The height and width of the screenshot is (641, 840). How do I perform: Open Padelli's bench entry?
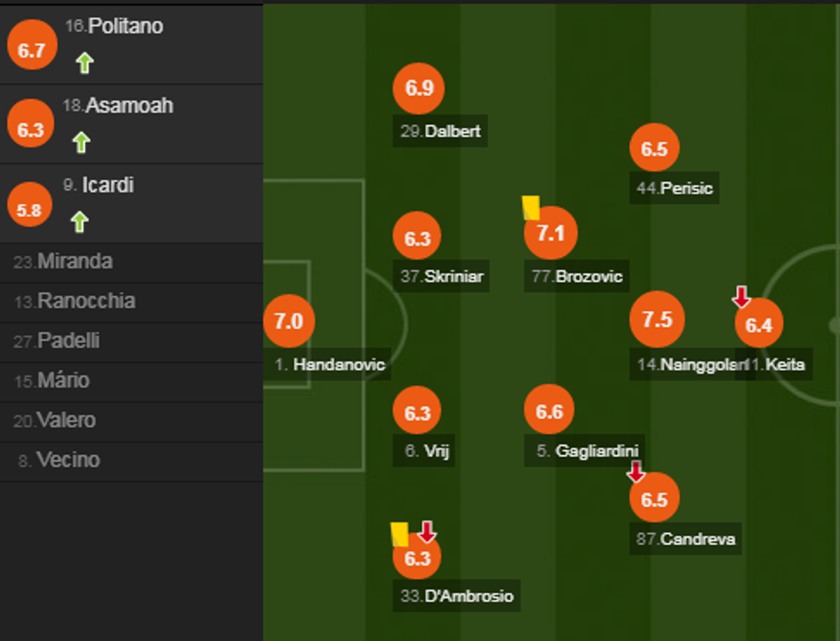coord(68,340)
